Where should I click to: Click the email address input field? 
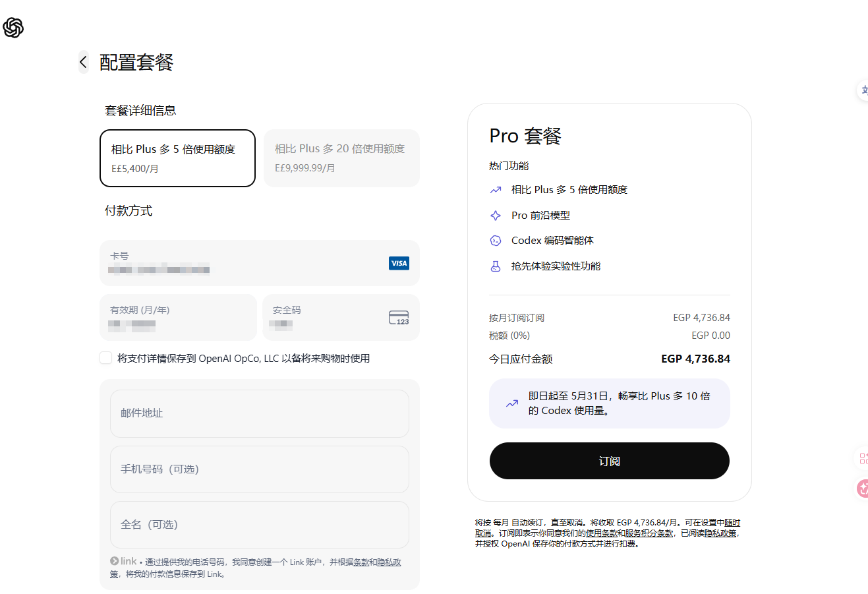(x=260, y=413)
